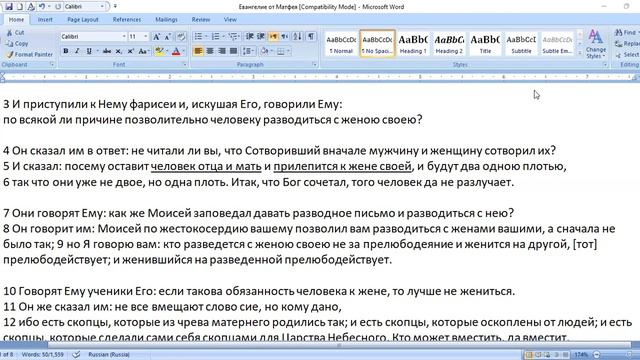Viewport: 640px width, 360px height.
Task: Show or hide paragraph marks
Action: [x=311, y=37]
